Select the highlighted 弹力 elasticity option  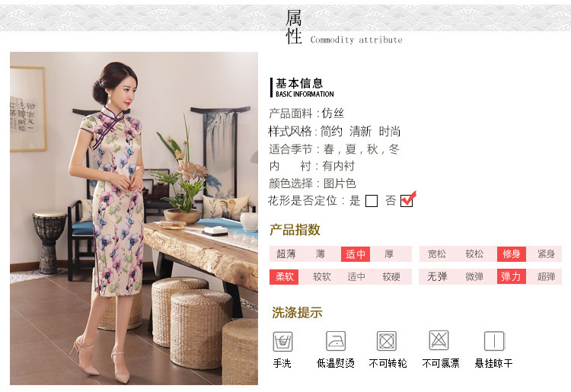pyautogui.click(x=511, y=277)
